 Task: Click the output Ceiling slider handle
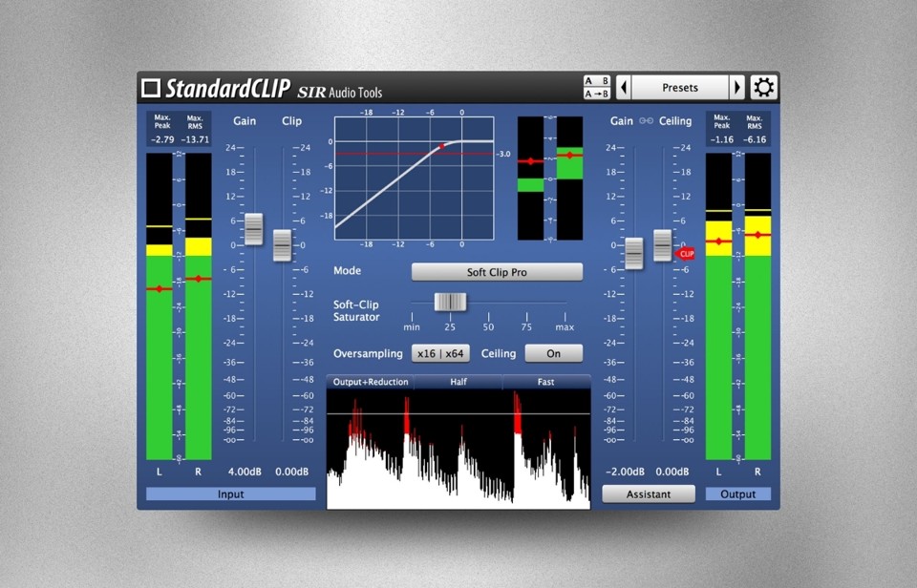pos(663,245)
